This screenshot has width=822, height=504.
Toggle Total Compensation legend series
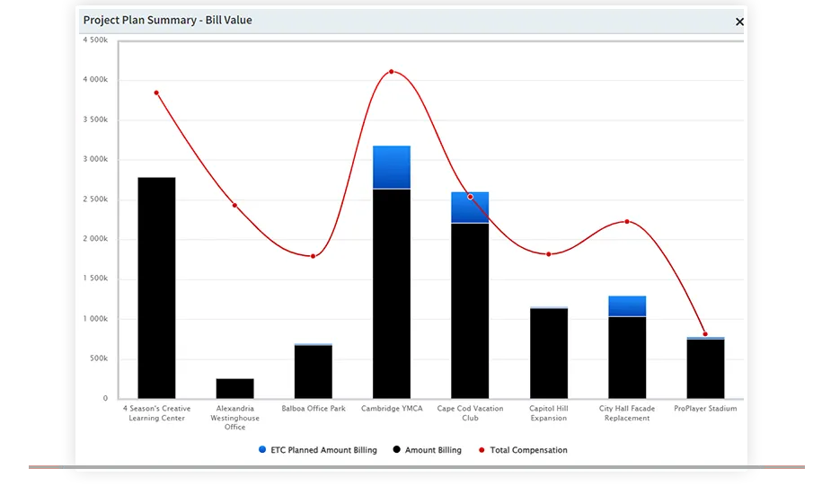pos(523,450)
